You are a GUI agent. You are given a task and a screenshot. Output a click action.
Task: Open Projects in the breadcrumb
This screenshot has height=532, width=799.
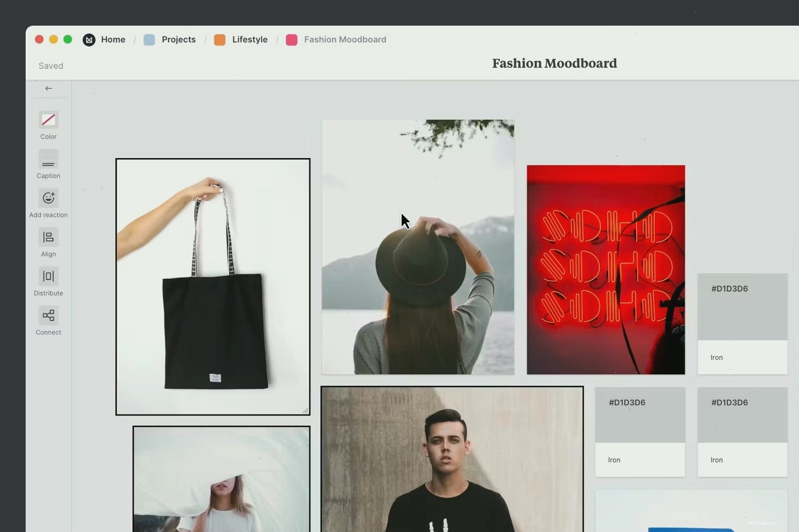tap(179, 40)
